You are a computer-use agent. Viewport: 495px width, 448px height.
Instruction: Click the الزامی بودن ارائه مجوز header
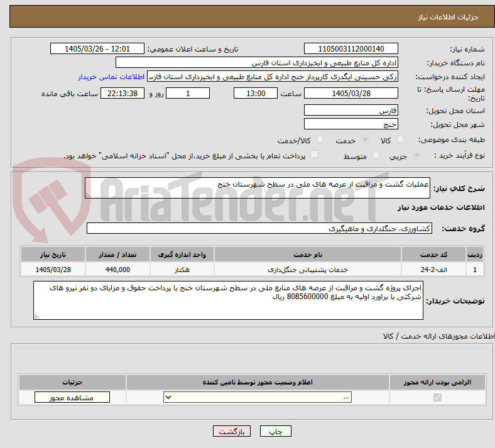pyautogui.click(x=437, y=382)
